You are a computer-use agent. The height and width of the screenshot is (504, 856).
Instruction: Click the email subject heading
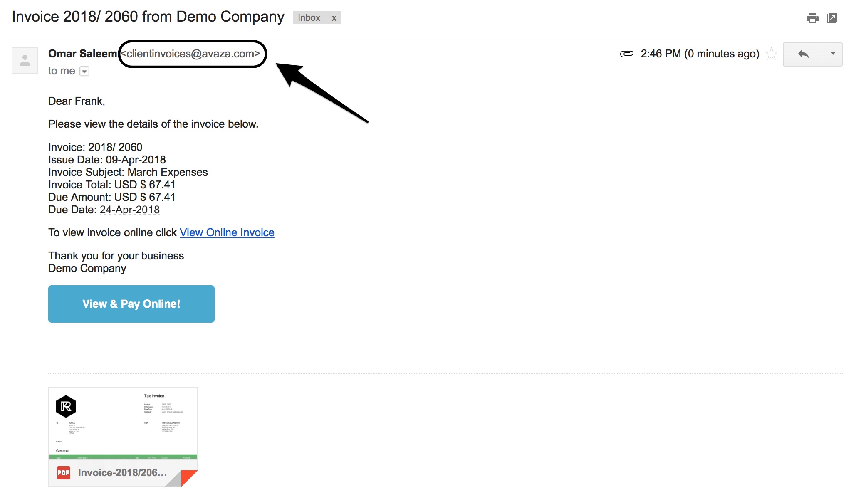tap(148, 17)
